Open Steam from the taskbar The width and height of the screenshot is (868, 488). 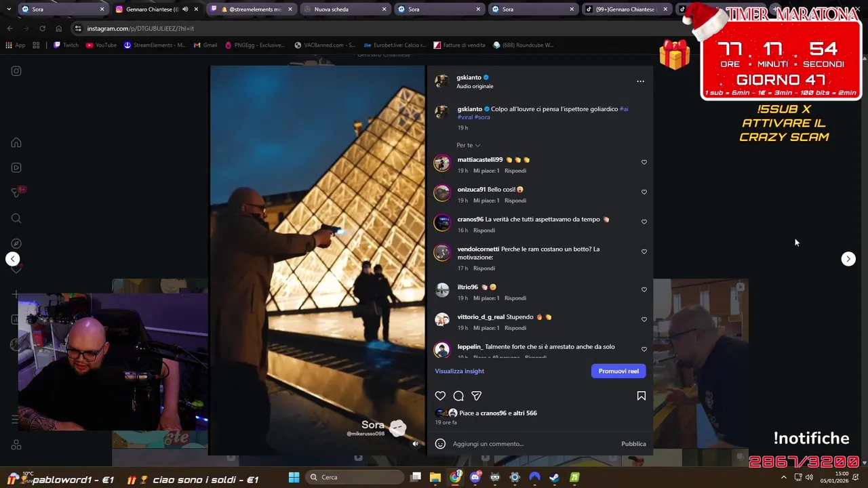(554, 477)
